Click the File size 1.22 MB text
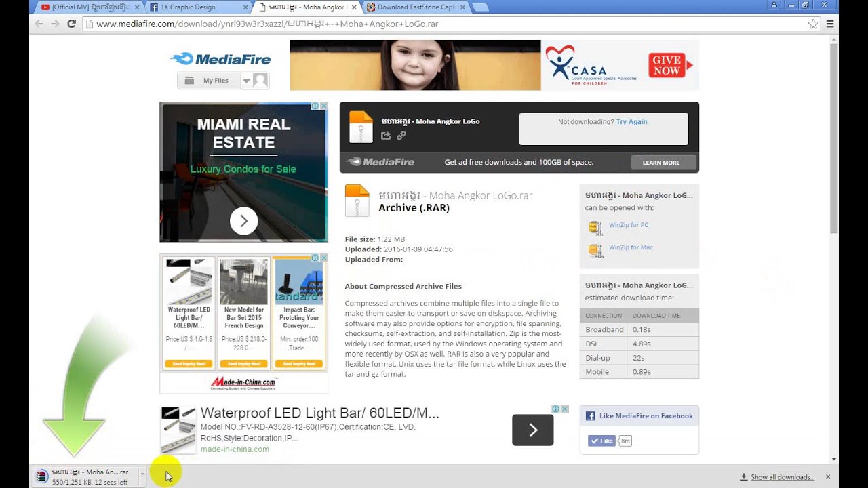This screenshot has height=488, width=868. (374, 239)
